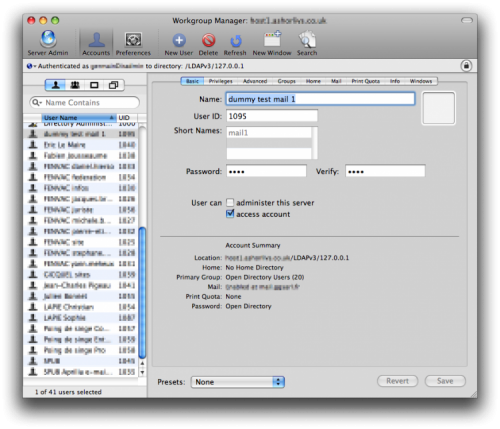
Task: Sort by the UID column
Action: click(127, 118)
